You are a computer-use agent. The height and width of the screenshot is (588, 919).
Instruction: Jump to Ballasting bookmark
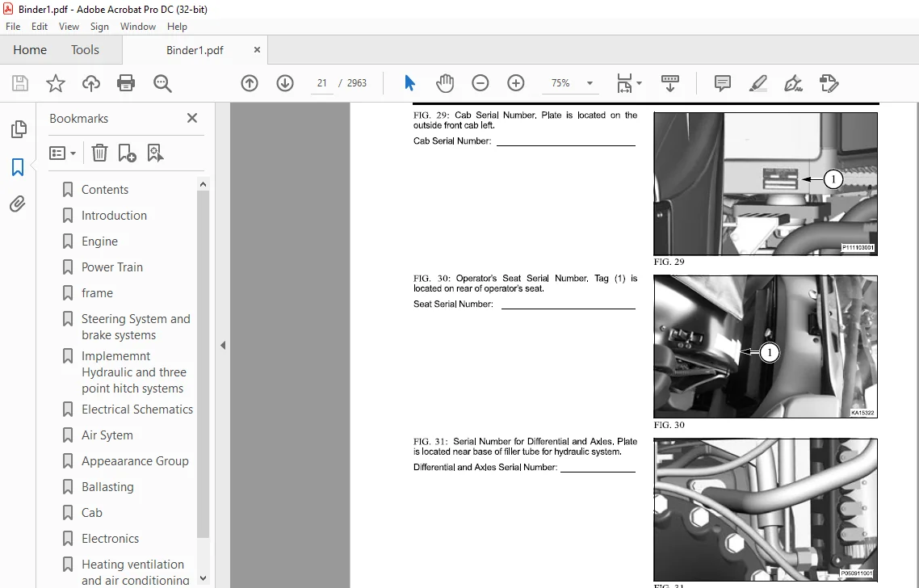[107, 486]
